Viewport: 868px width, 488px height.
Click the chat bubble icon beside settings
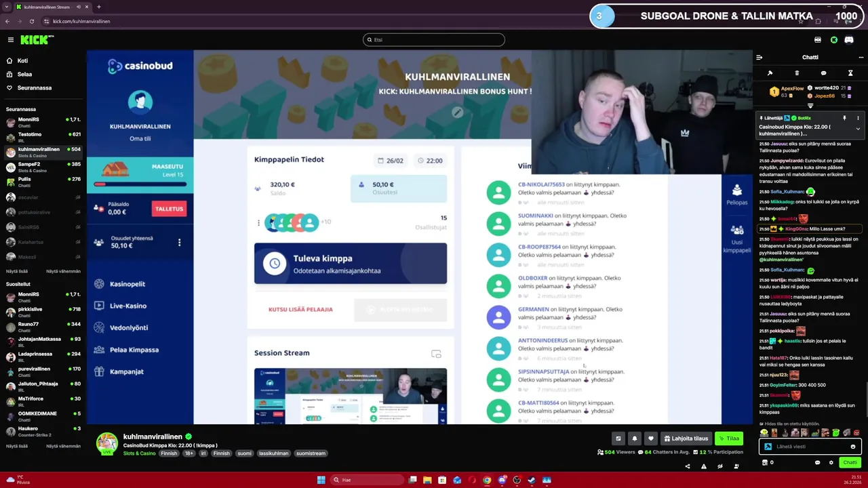(817, 463)
